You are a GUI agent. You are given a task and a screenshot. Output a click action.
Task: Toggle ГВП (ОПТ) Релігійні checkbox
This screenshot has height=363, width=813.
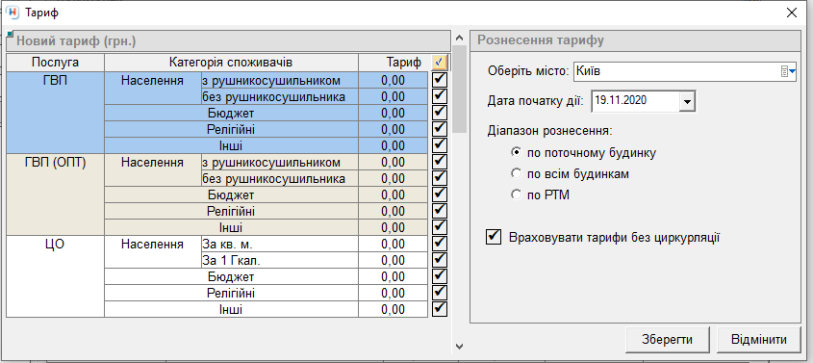coord(440,211)
